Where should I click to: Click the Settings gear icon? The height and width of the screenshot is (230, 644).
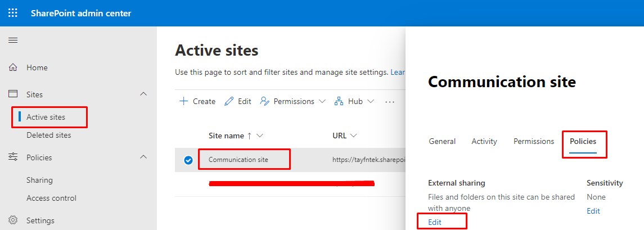[13, 220]
